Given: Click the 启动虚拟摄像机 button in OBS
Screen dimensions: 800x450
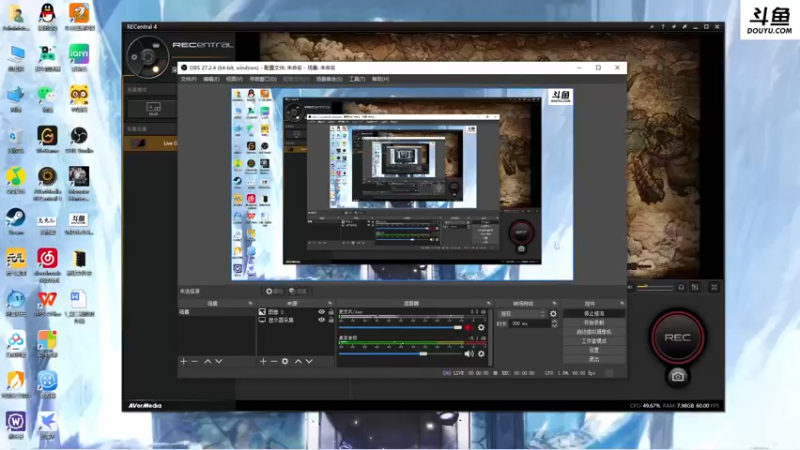Looking at the screenshot, I should tap(594, 332).
